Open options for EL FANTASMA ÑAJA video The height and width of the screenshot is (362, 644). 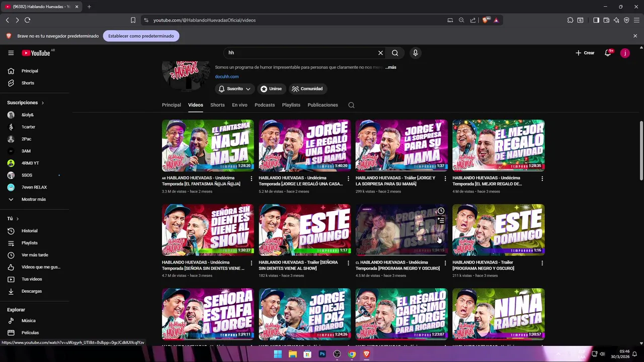pos(252,178)
